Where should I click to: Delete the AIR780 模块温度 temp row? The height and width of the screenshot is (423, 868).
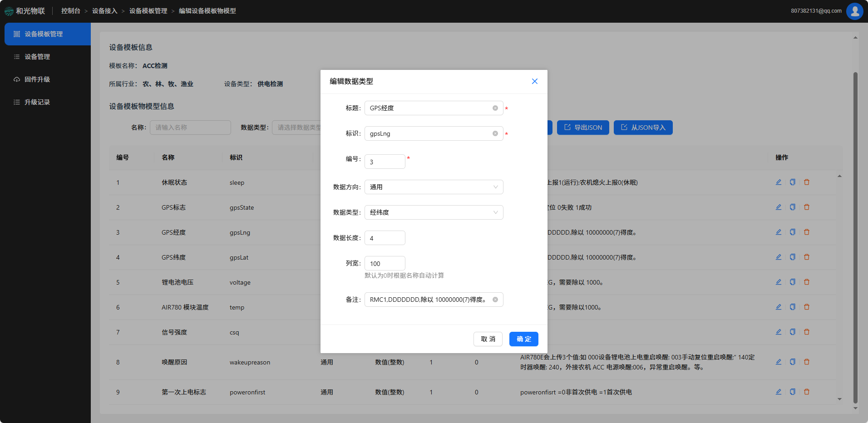click(807, 307)
